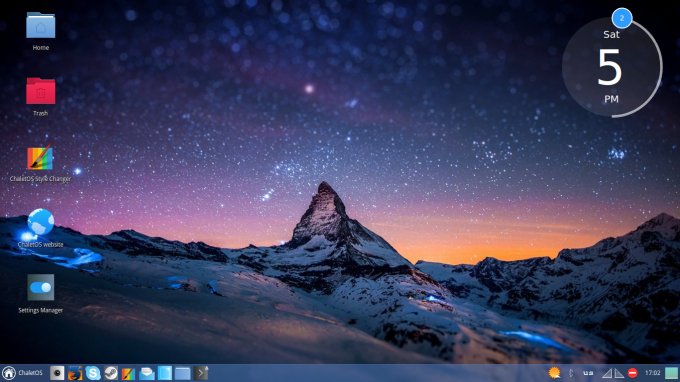Image resolution: width=680 pixels, height=382 pixels.
Task: Open the ChaletOS website globe icon
Action: pyautogui.click(x=40, y=222)
